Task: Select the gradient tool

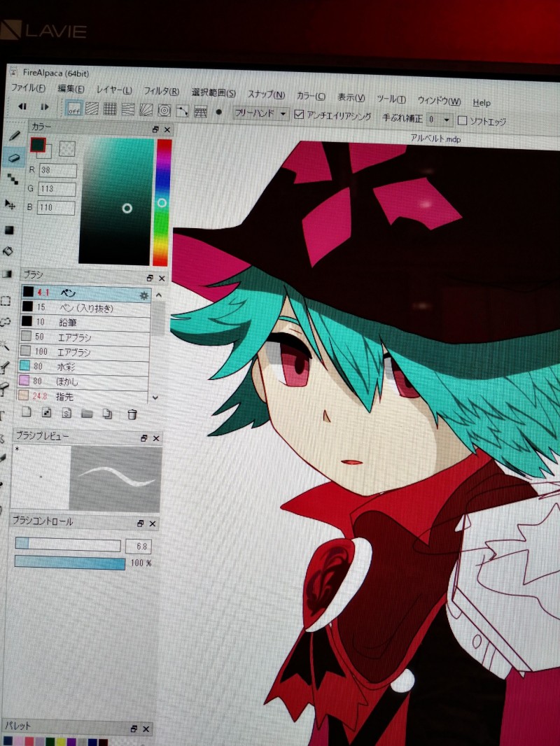Action: [7, 274]
